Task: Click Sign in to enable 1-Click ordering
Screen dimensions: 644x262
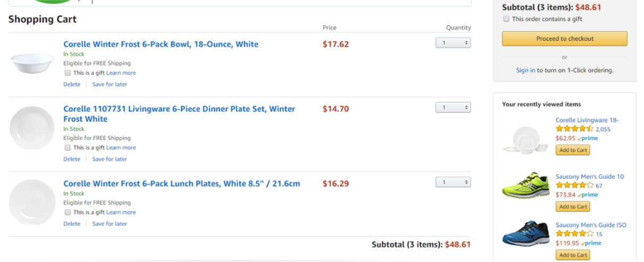Action: [x=525, y=70]
